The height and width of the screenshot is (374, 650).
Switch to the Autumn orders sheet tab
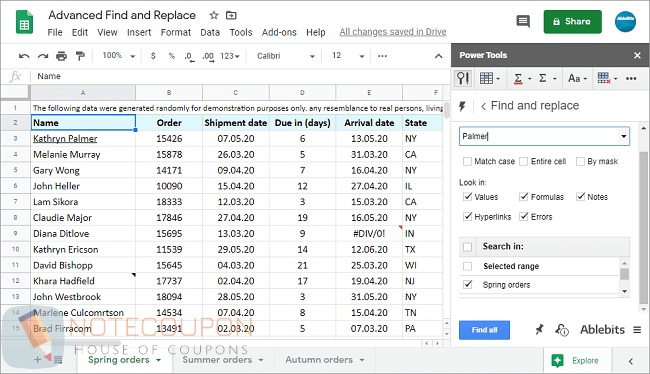(319, 359)
